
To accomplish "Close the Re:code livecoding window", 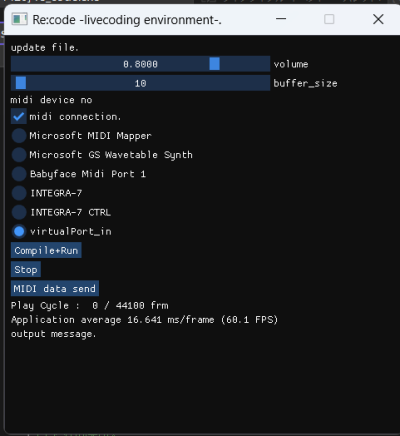I will coord(378,19).
